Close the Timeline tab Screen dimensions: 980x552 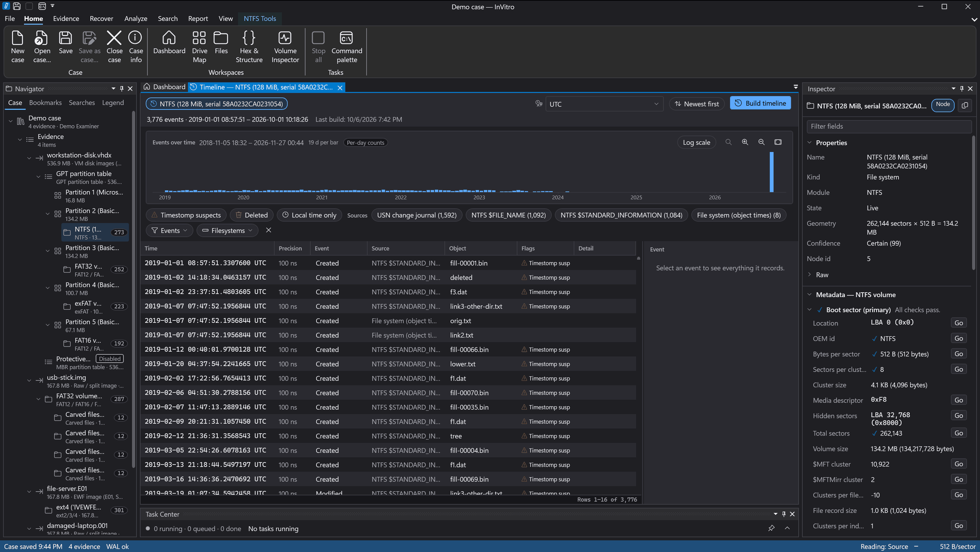click(x=340, y=87)
